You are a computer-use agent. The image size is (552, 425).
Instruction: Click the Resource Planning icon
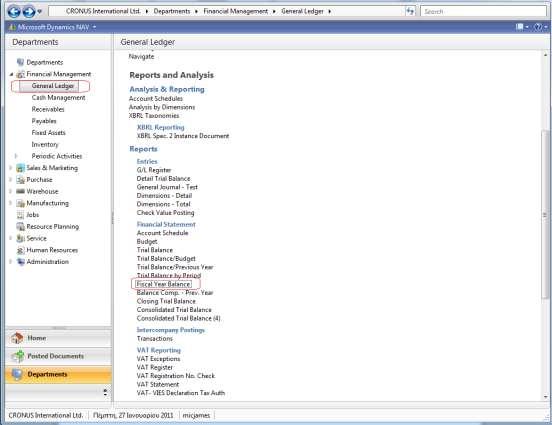pos(20,226)
